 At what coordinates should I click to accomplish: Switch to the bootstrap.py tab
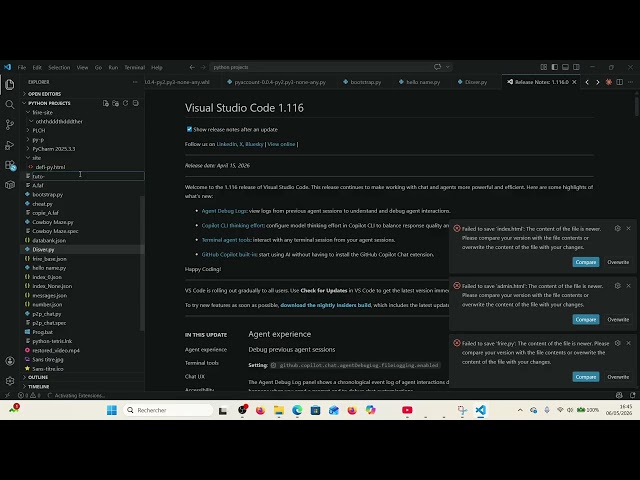362,82
